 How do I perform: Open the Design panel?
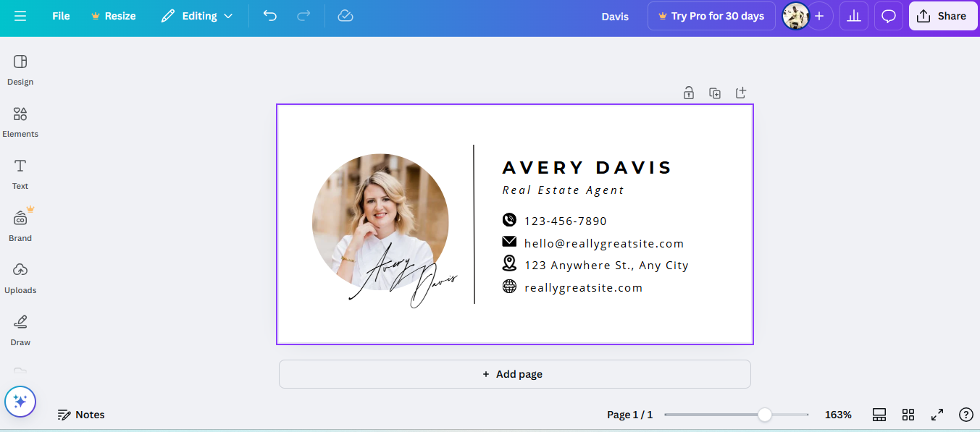click(20, 69)
